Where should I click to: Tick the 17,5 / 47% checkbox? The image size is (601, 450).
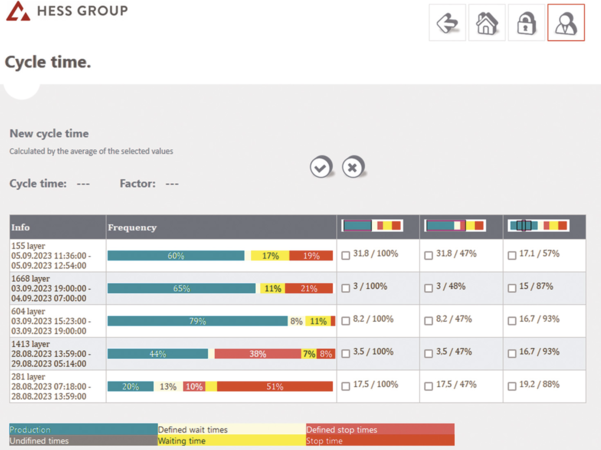[x=429, y=386]
